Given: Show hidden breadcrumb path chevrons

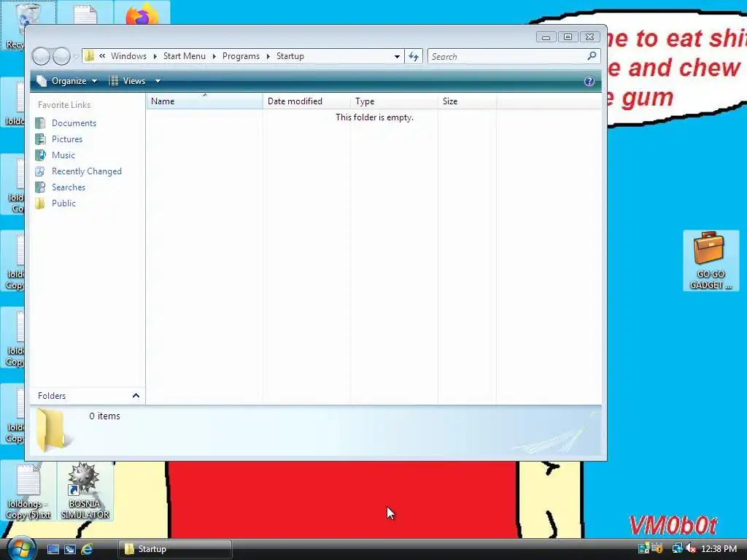Looking at the screenshot, I should 102,56.
